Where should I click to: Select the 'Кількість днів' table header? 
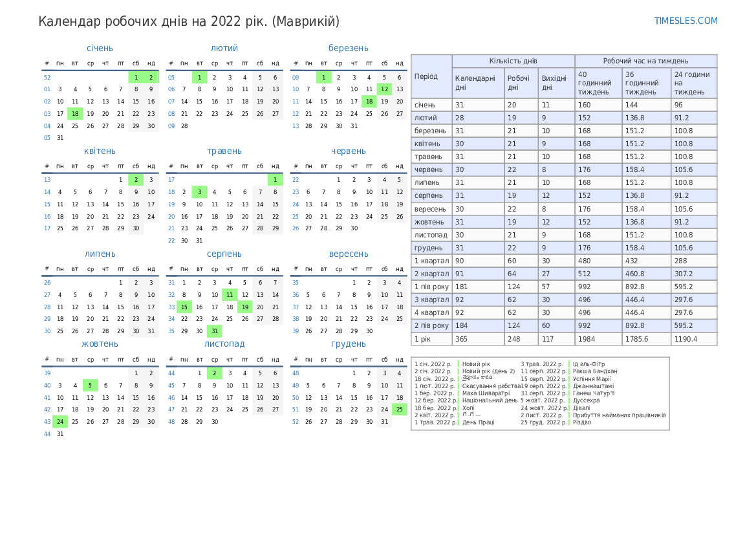(x=513, y=61)
